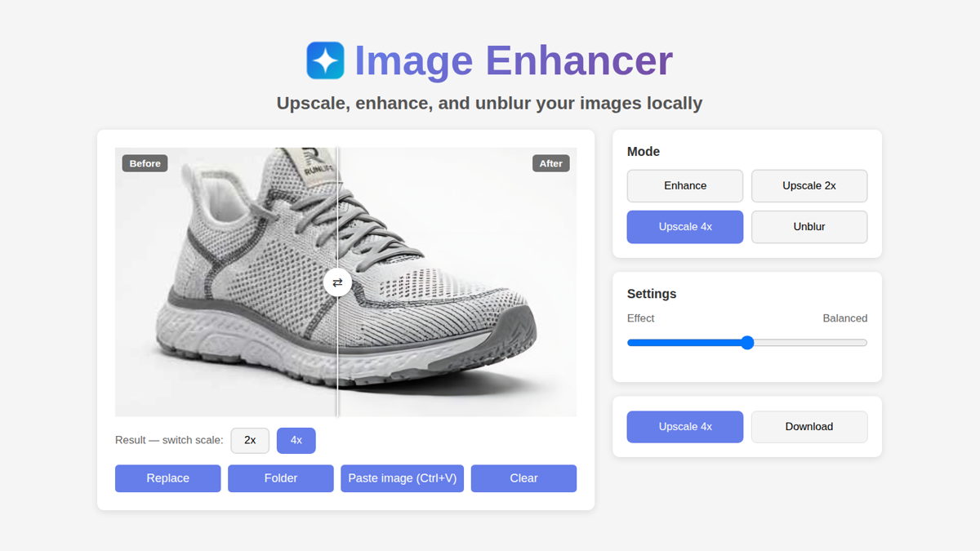Click the Replace button
The height and width of the screenshot is (551, 980).
coord(168,478)
